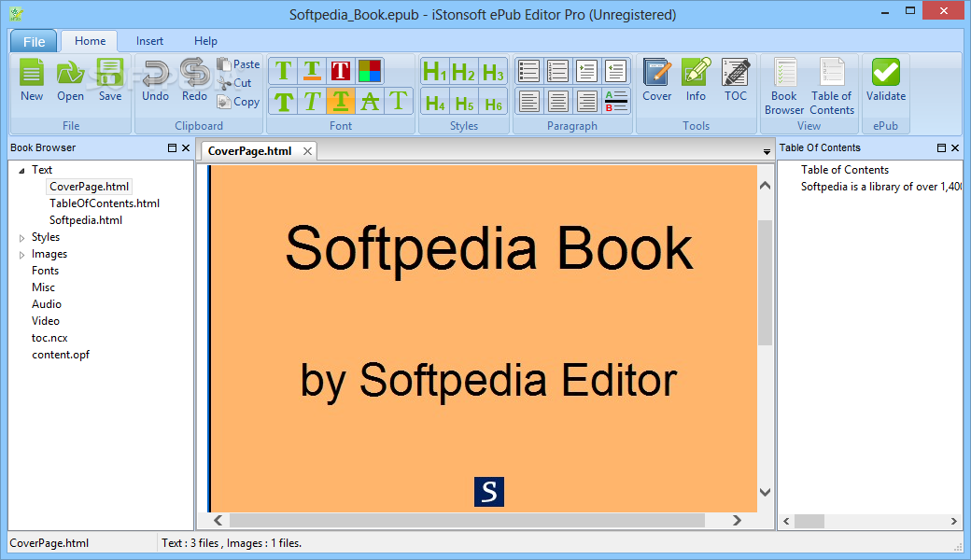The height and width of the screenshot is (560, 971).
Task: Open the Help ribbon tab
Action: [205, 41]
